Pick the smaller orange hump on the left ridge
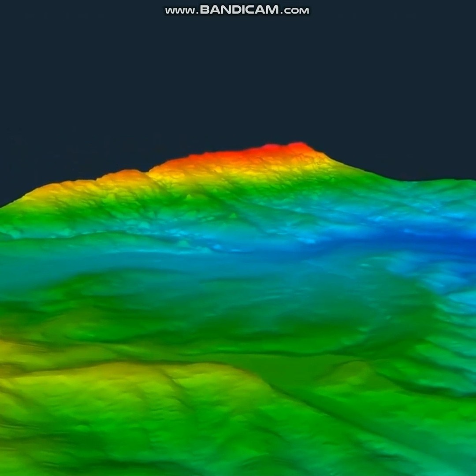Screen dimensions: 476x476 coord(126,175)
